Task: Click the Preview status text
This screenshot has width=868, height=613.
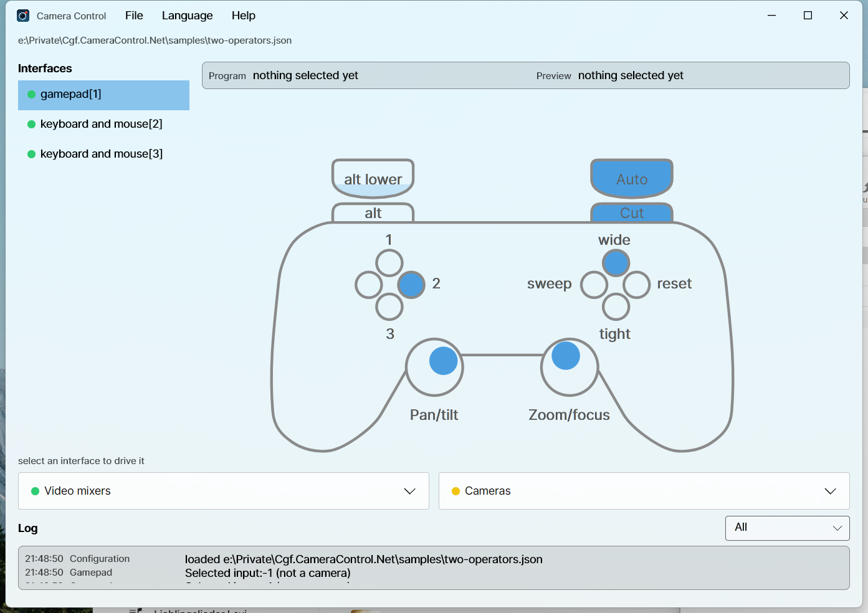Action: (x=631, y=75)
